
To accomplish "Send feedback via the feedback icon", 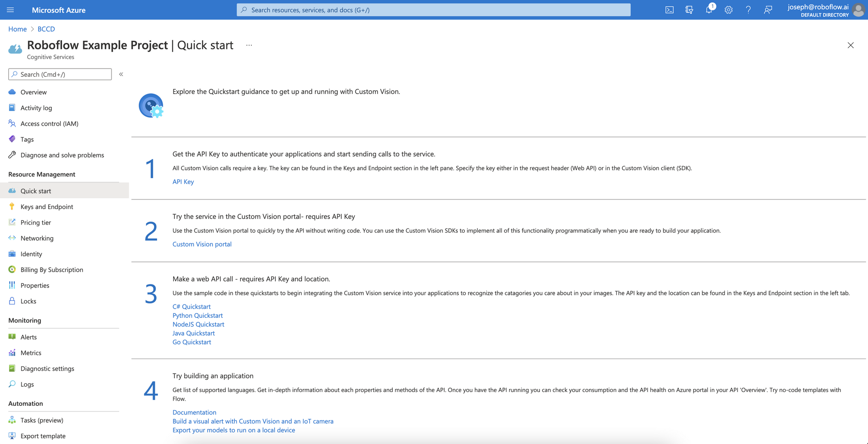I will (x=768, y=10).
